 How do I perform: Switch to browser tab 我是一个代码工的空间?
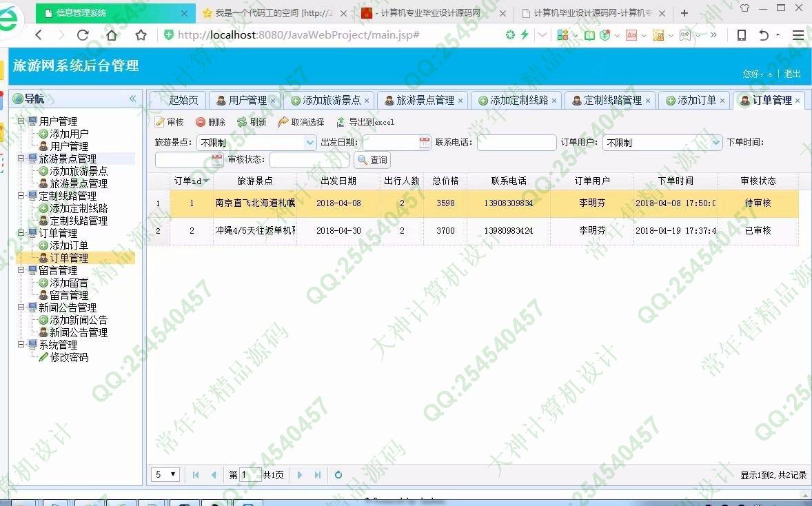(274, 13)
